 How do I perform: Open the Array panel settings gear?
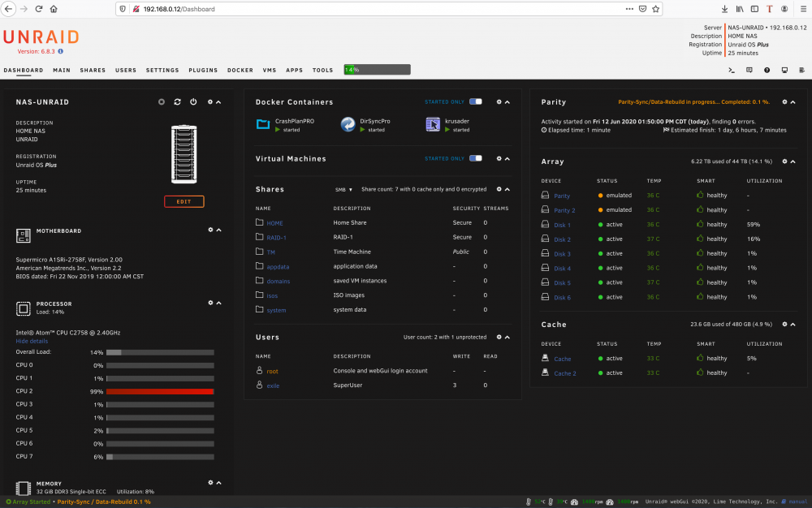tap(784, 161)
